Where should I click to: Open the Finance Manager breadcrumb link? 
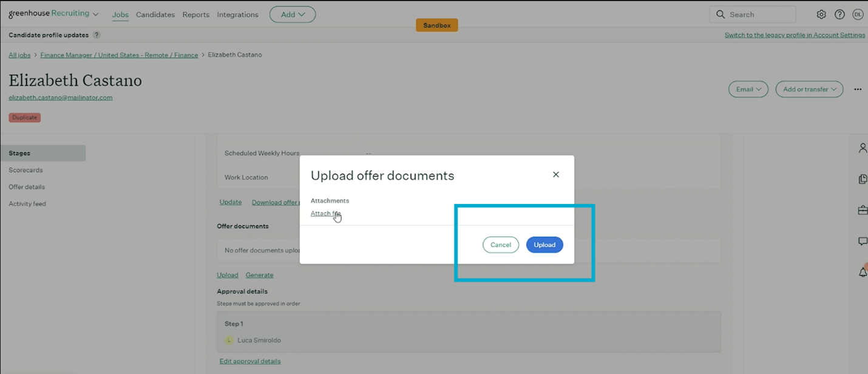[x=119, y=55]
